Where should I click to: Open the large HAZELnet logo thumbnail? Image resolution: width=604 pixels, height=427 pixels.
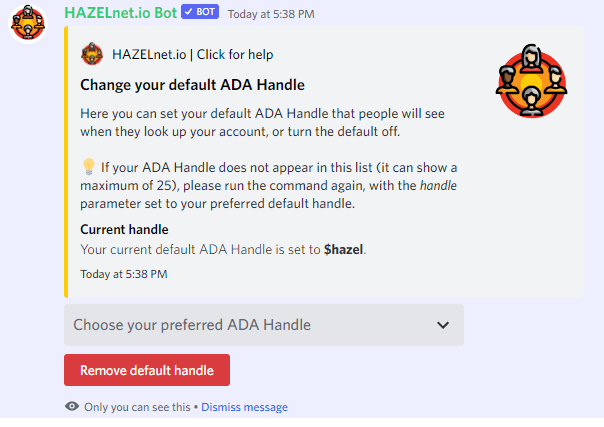click(531, 81)
